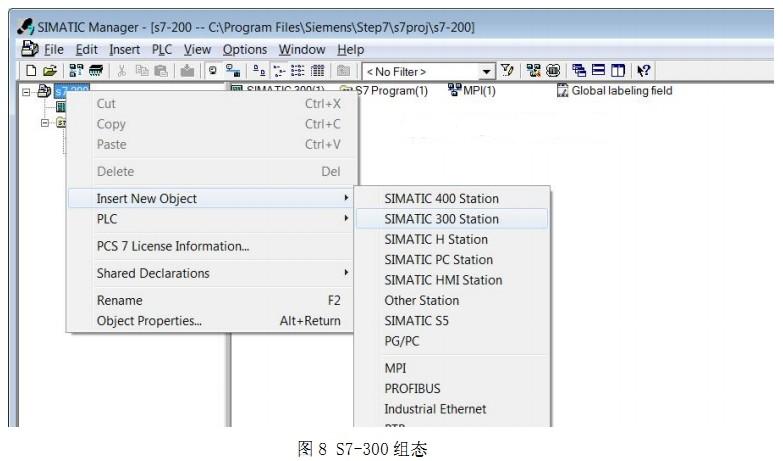Click the Global labeling field object

615,90
